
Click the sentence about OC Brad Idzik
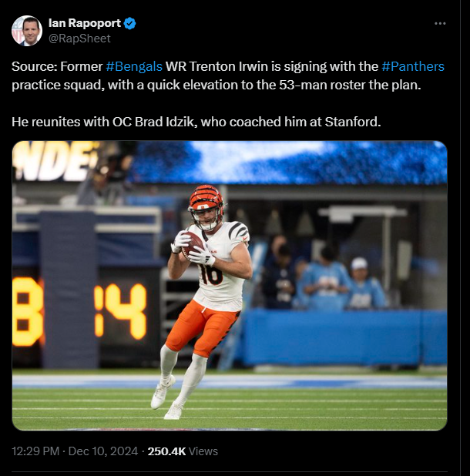pos(196,122)
